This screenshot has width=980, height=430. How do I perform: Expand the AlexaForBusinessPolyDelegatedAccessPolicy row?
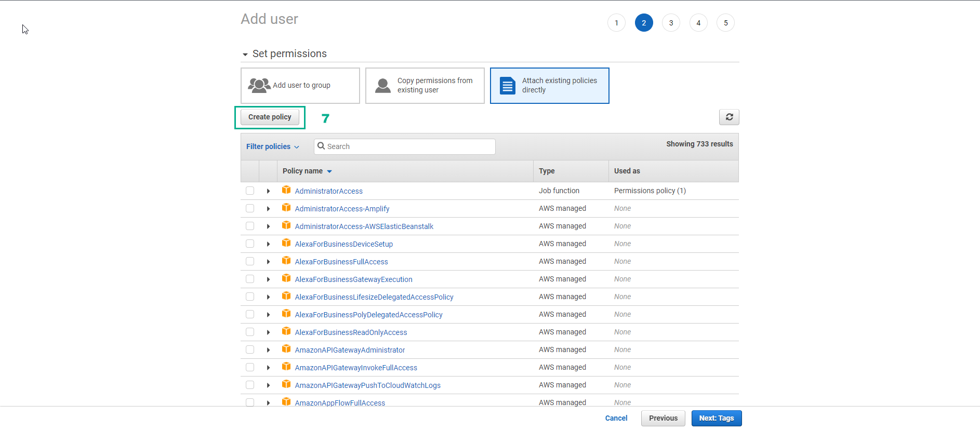coord(268,315)
